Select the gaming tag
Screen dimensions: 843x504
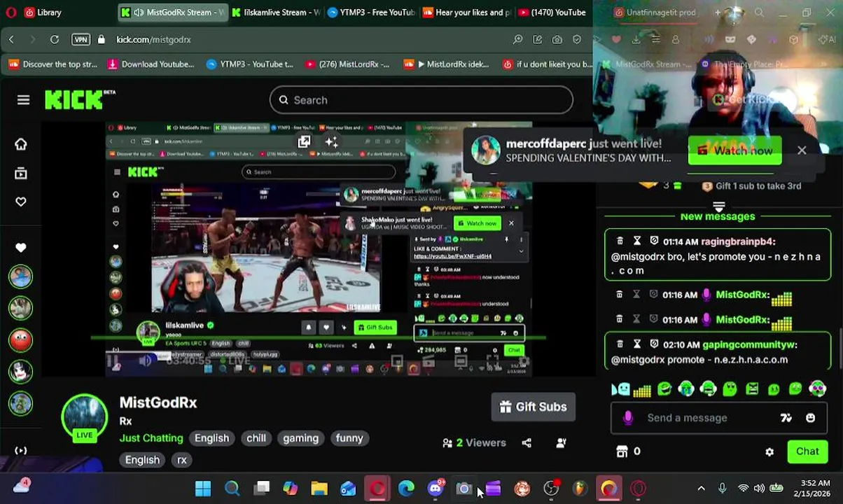pos(300,438)
